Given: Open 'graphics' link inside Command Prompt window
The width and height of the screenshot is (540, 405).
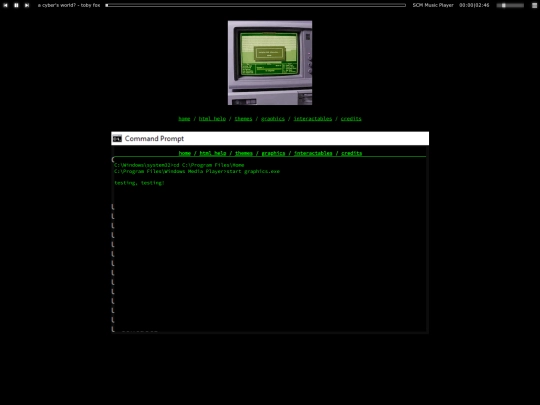Looking at the screenshot, I should pos(273,153).
